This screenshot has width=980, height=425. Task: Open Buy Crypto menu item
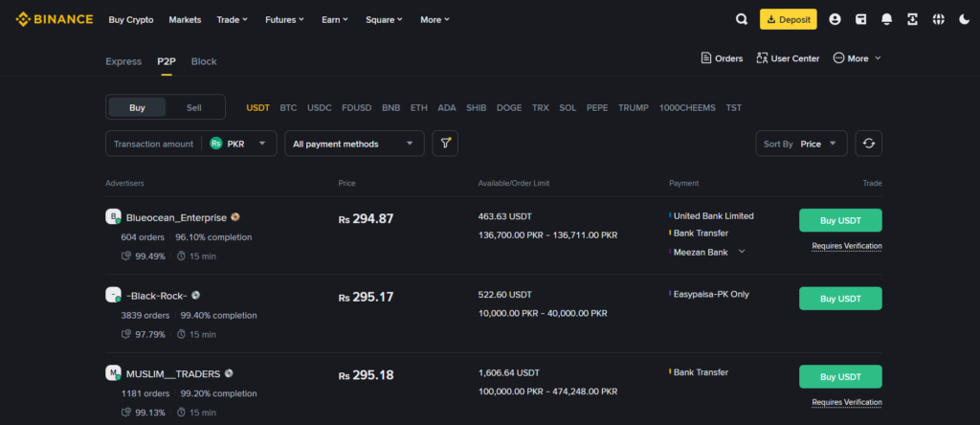tap(131, 19)
